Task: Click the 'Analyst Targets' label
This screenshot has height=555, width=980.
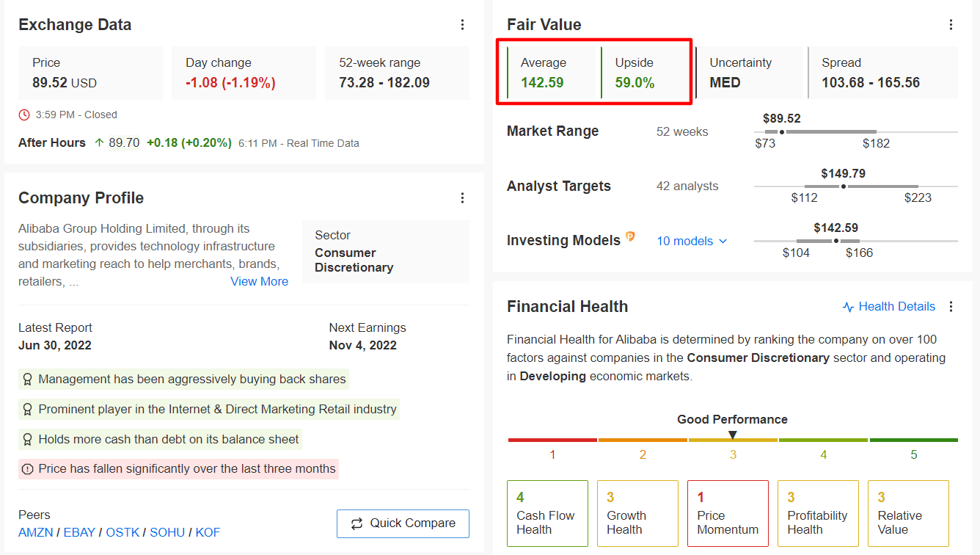Action: [559, 186]
